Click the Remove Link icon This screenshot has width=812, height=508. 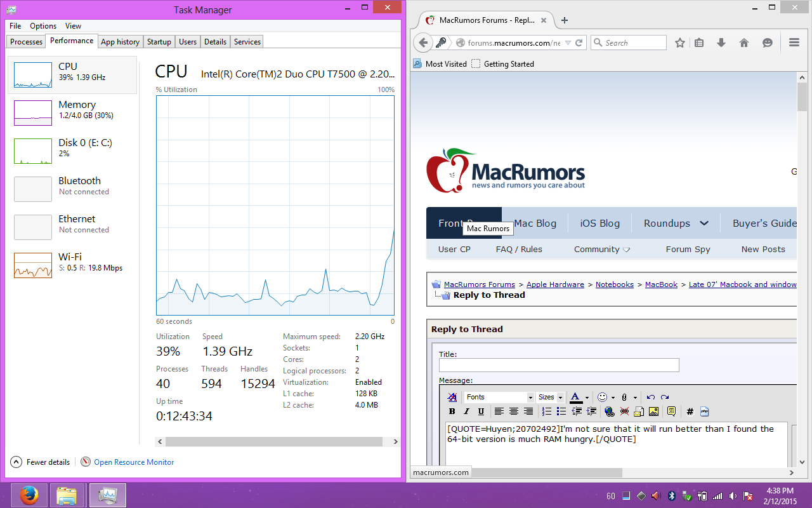click(624, 411)
